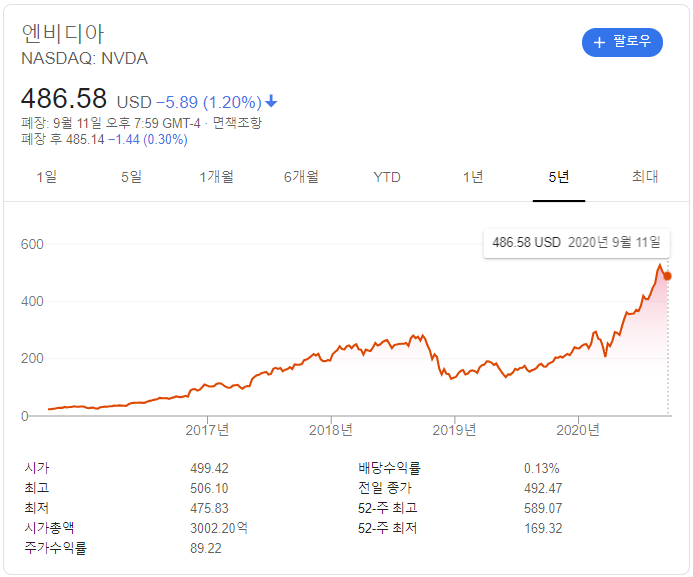Click the 2017년 axis label
Image resolution: width=693 pixels, height=577 pixels.
click(x=207, y=430)
